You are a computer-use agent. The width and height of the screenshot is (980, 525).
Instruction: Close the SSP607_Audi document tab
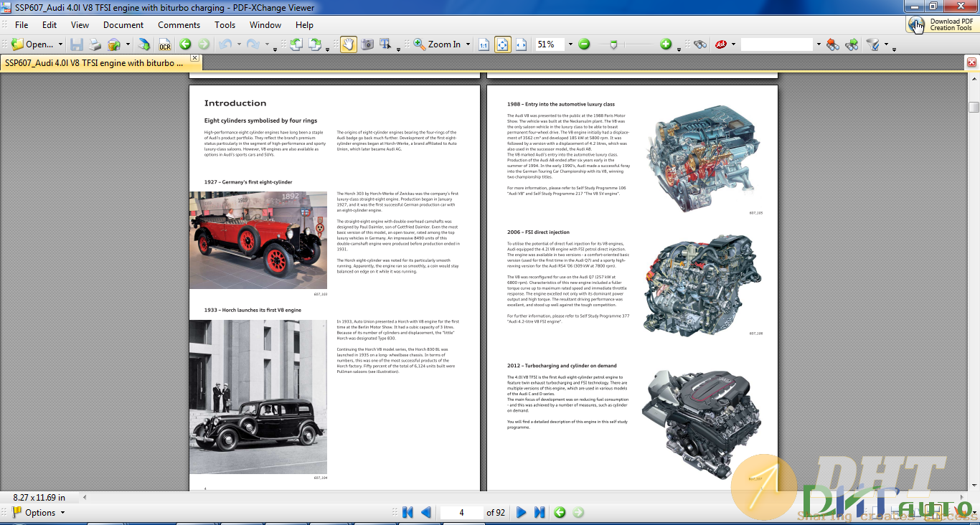194,58
